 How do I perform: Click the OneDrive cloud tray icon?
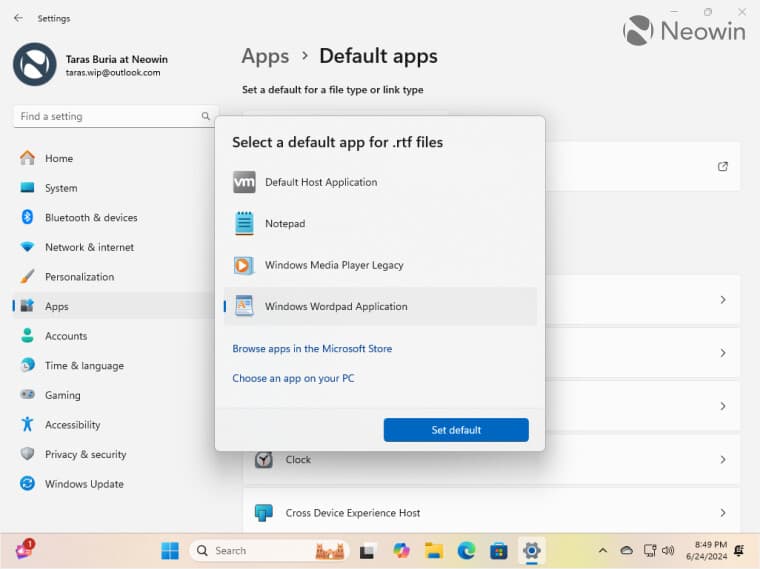627,551
